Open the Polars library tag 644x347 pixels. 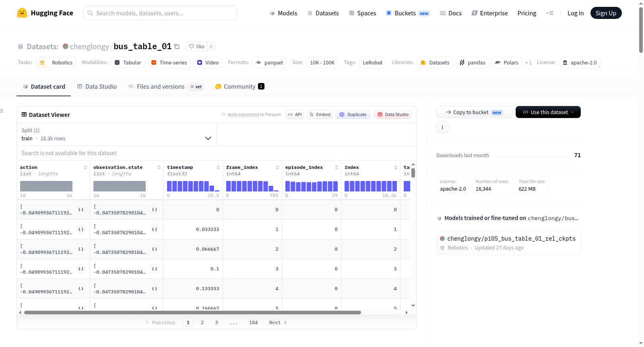507,62
